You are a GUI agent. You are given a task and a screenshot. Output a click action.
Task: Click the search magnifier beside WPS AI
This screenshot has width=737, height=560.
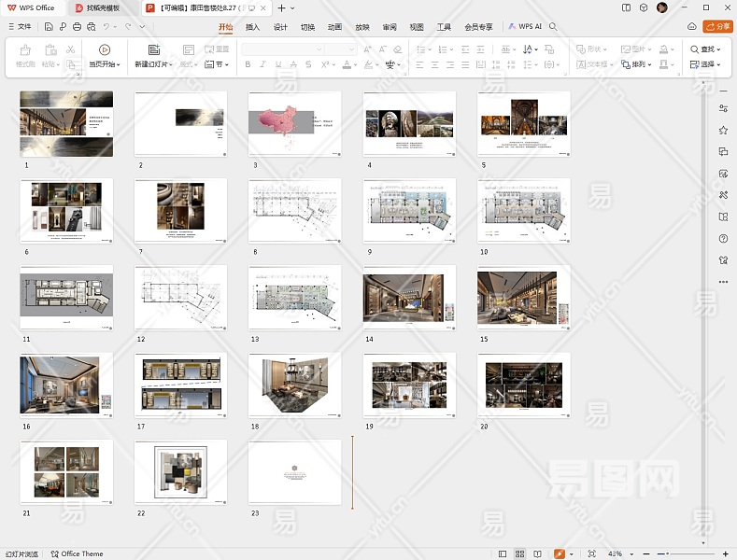pos(553,27)
